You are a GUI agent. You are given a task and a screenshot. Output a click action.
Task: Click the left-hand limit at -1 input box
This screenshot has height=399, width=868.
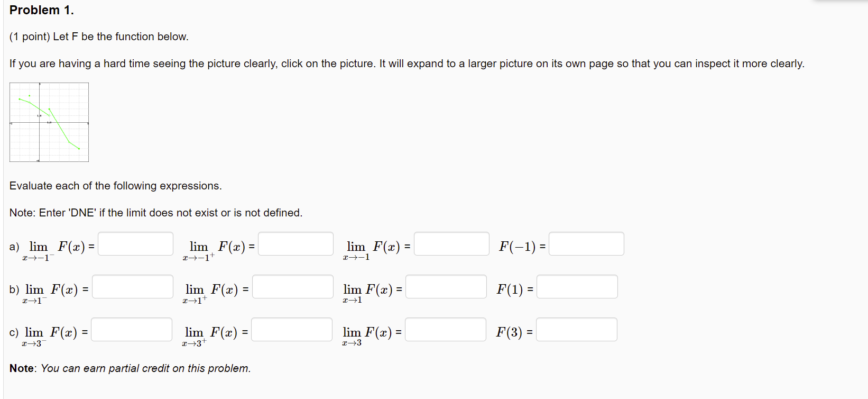[x=136, y=244]
